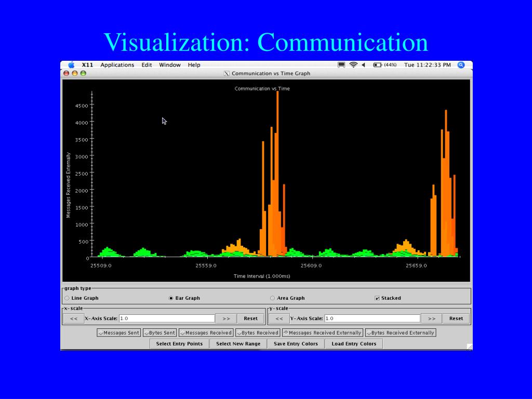Click the clock Tue 11:22:33 PM
The image size is (532, 399).
coord(428,65)
